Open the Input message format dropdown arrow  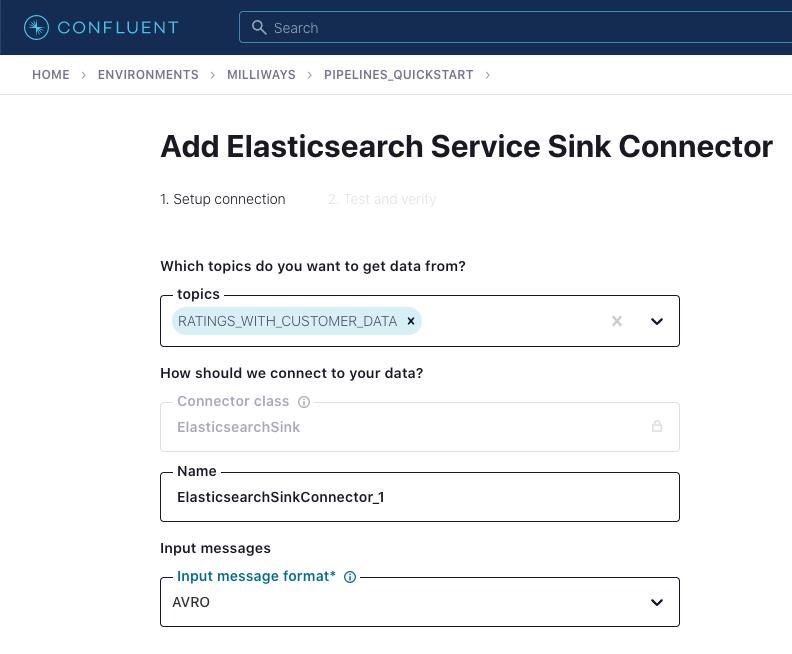click(x=657, y=602)
